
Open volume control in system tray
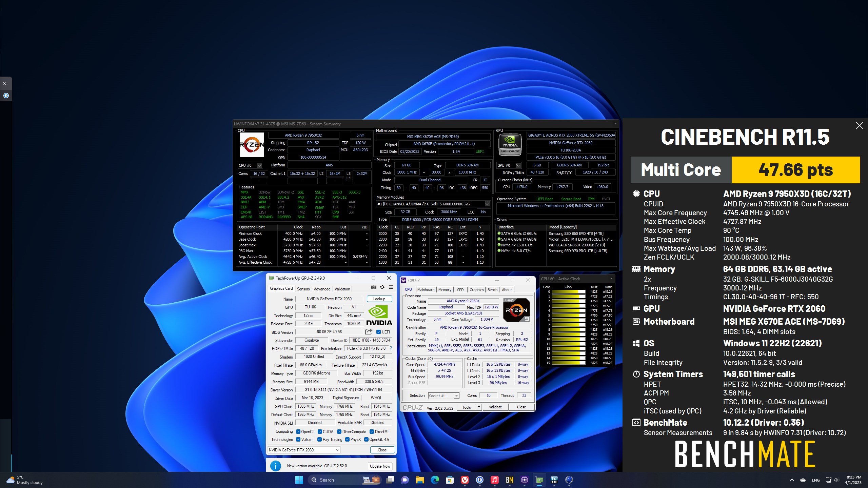pyautogui.click(x=836, y=480)
